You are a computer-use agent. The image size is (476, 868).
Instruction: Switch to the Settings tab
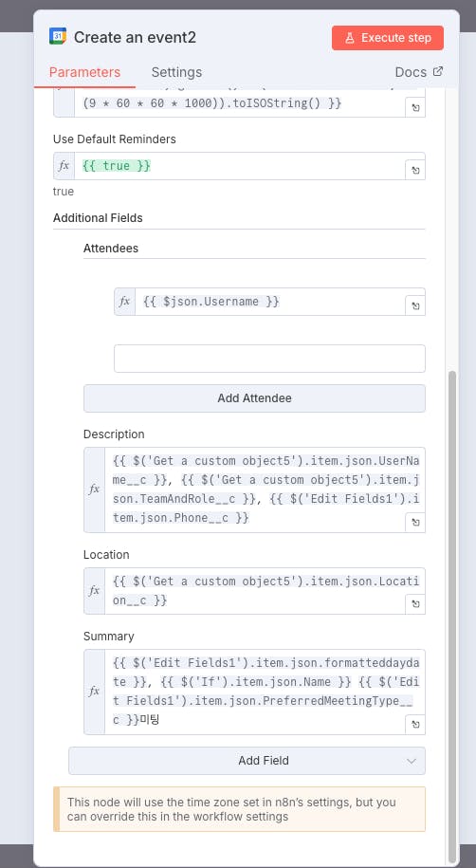pyautogui.click(x=176, y=72)
